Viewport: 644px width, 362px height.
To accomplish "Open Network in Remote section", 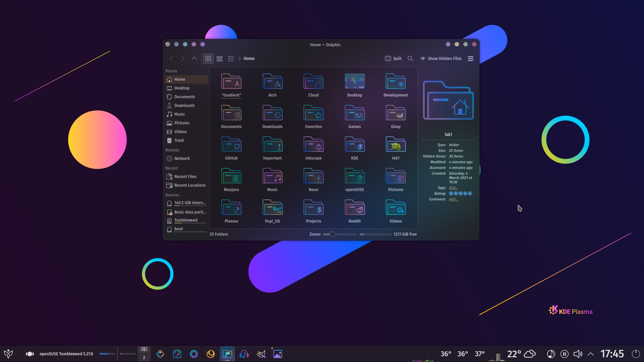I will [186, 159].
